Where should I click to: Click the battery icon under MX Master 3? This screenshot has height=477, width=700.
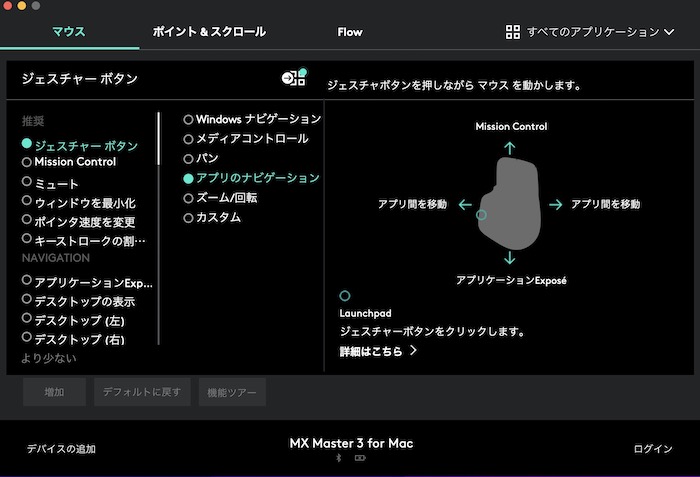[360, 458]
